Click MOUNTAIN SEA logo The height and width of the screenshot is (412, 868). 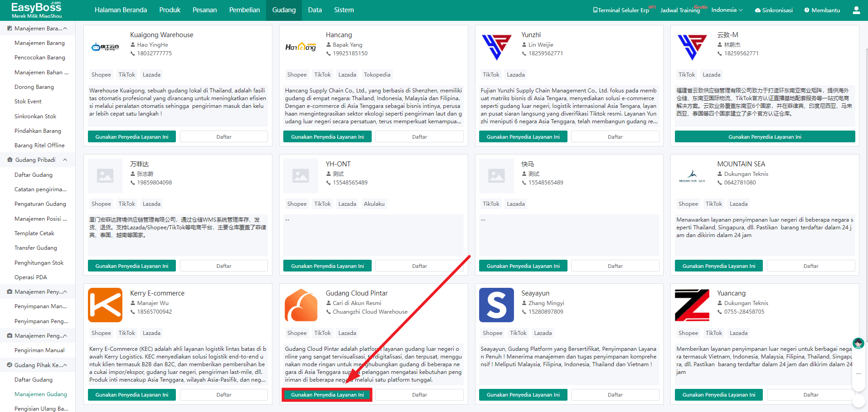coord(692,176)
